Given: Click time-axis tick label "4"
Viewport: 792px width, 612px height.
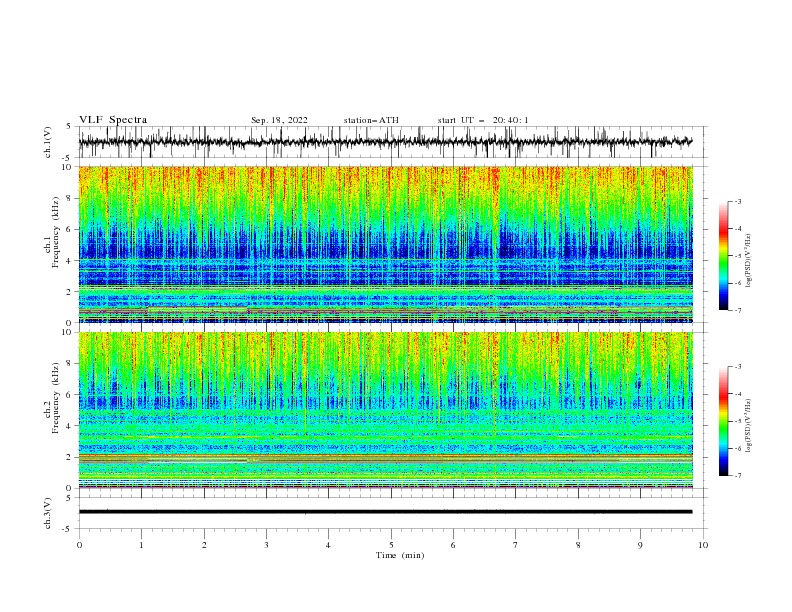Looking at the screenshot, I should (x=328, y=545).
